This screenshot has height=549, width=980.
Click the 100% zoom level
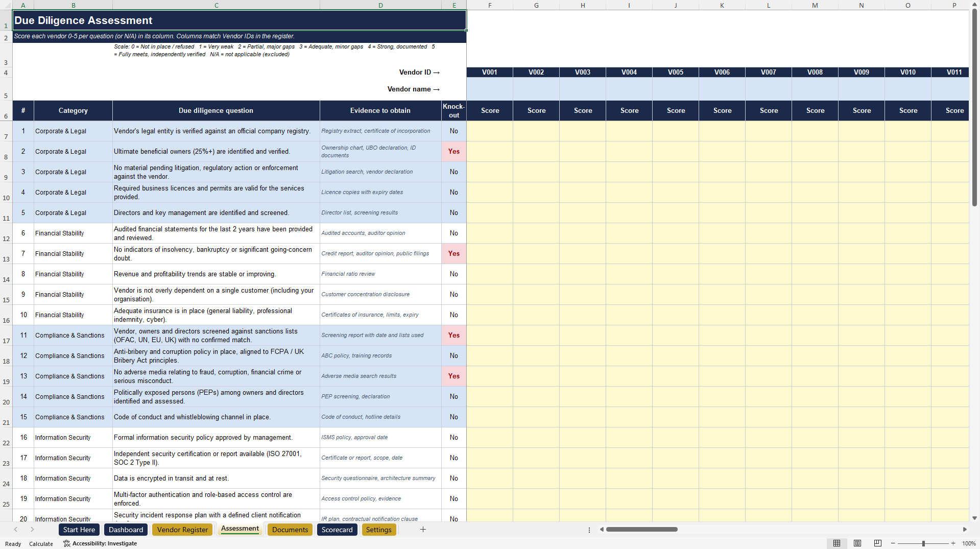point(969,543)
